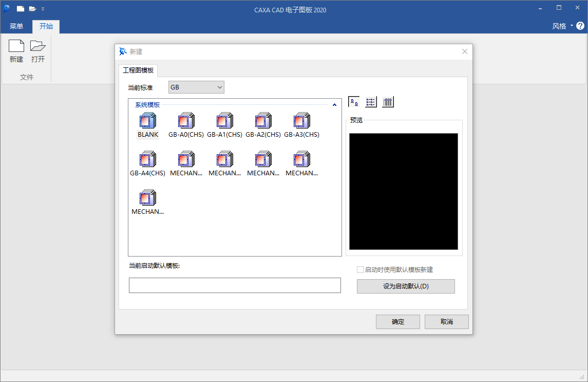The image size is (588, 382).
Task: Toggle 启动时使用默认模板新建 checkbox
Action: [x=360, y=269]
